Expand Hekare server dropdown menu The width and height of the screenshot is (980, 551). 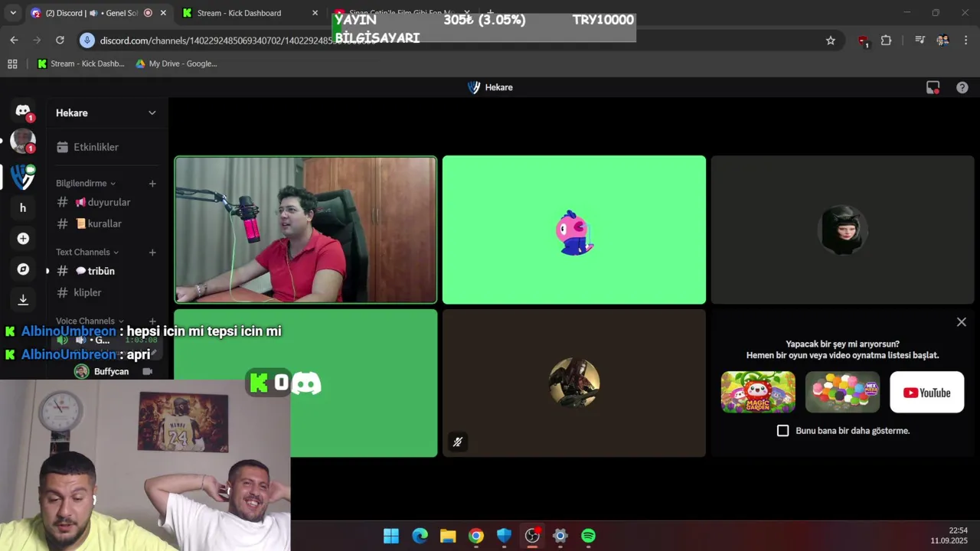click(152, 113)
